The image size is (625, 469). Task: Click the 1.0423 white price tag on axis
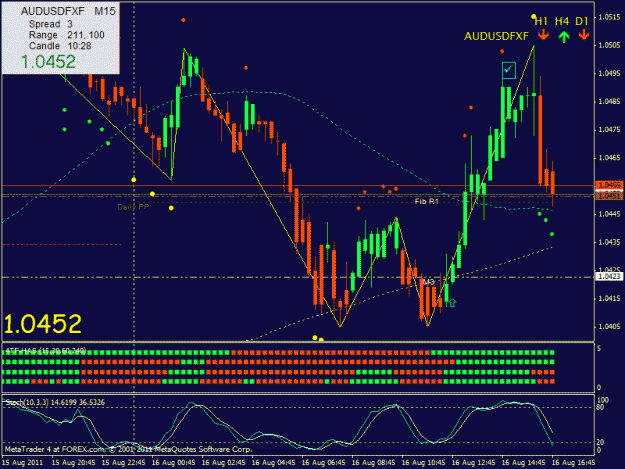click(609, 276)
